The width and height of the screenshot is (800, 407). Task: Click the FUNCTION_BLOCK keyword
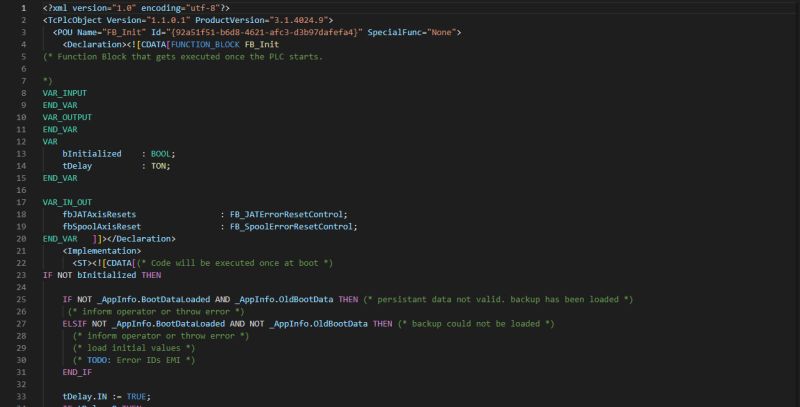point(205,45)
